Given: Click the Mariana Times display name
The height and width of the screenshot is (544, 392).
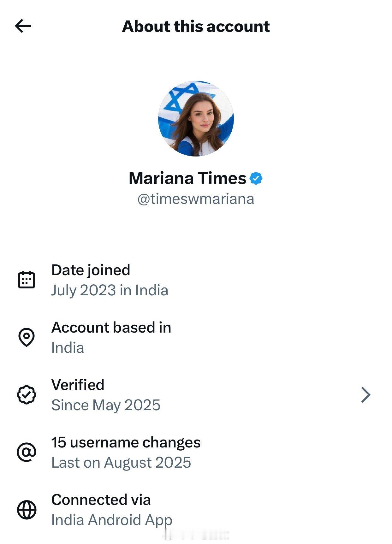Looking at the screenshot, I should [187, 178].
